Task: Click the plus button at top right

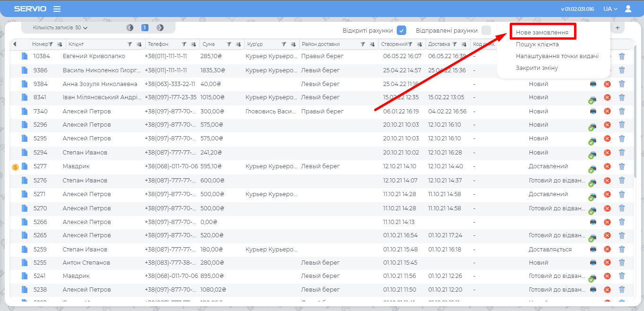Action: pos(617,28)
